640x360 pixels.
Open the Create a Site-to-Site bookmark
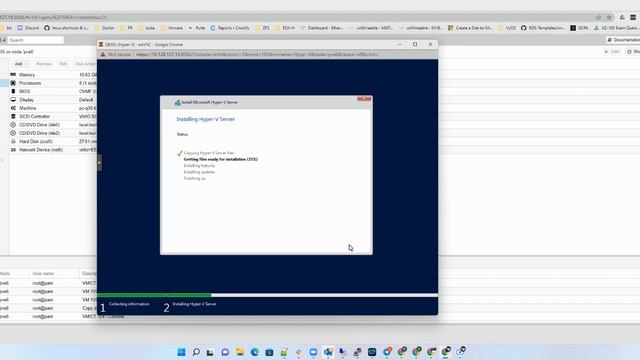pyautogui.click(x=470, y=28)
